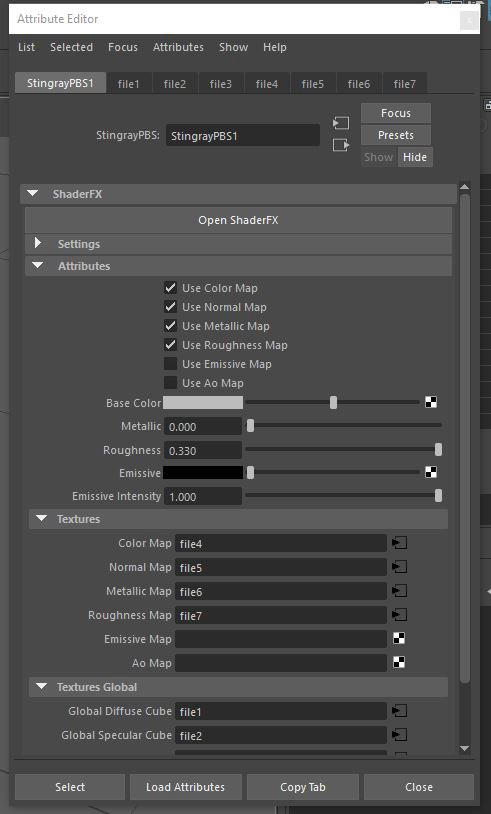The width and height of the screenshot is (491, 814).
Task: Uncheck Use Roughness Map
Action: pos(170,345)
